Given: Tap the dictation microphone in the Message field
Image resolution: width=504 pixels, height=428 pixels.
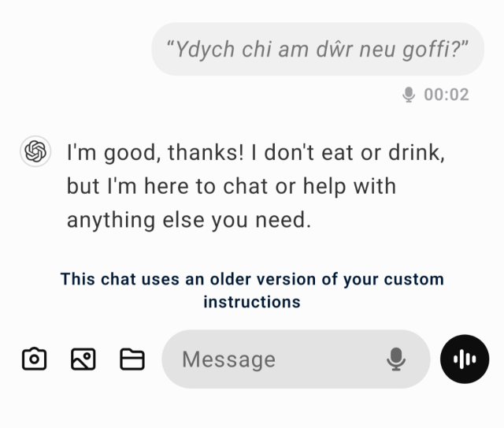Looking at the screenshot, I should click(396, 359).
